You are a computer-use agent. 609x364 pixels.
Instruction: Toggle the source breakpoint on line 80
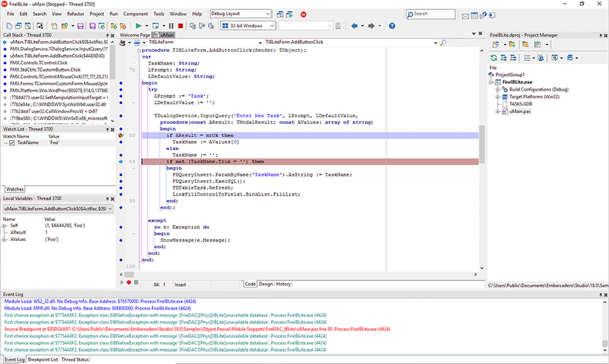(x=121, y=135)
